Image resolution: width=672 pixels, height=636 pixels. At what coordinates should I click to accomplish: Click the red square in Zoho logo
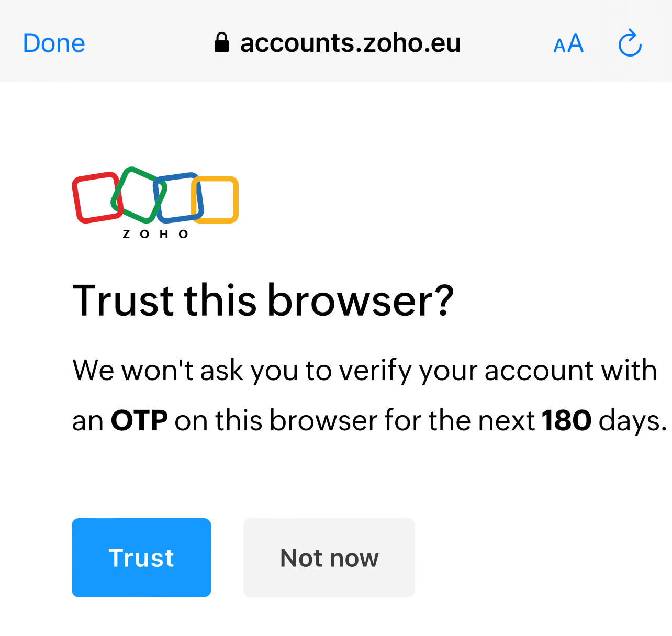point(97,197)
